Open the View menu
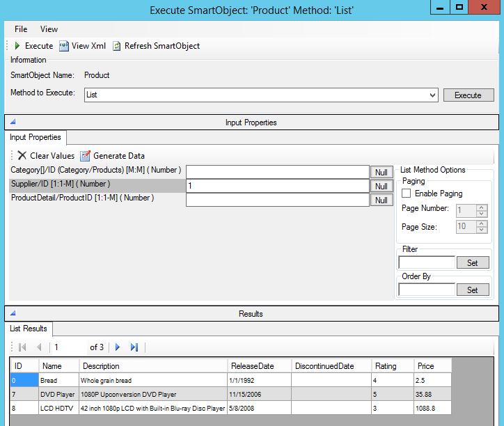 pyautogui.click(x=49, y=29)
